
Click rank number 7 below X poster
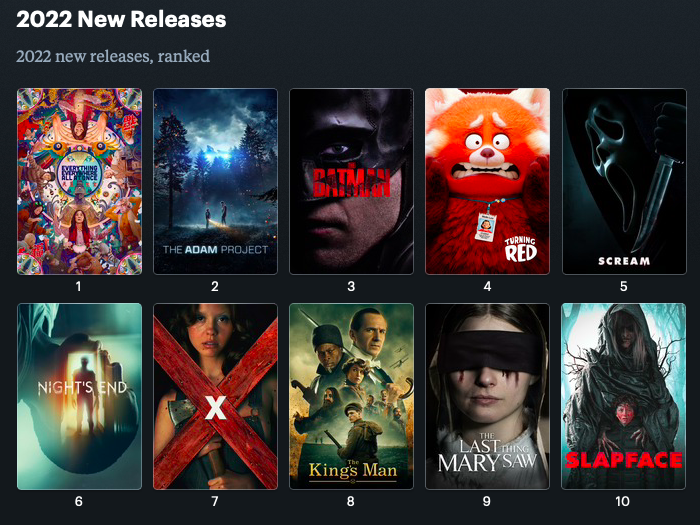(215, 501)
